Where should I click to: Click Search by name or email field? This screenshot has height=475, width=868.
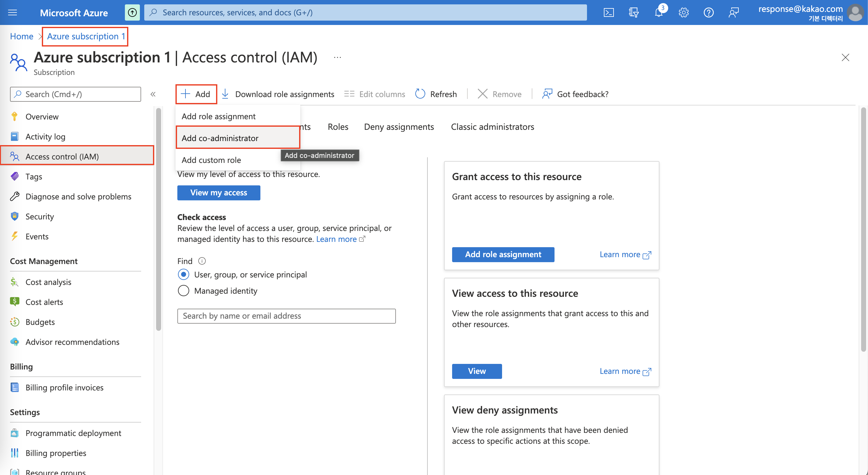[286, 316]
